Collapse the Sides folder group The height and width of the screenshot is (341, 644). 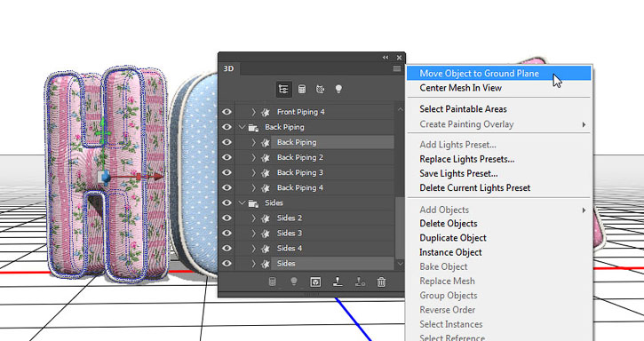242,202
